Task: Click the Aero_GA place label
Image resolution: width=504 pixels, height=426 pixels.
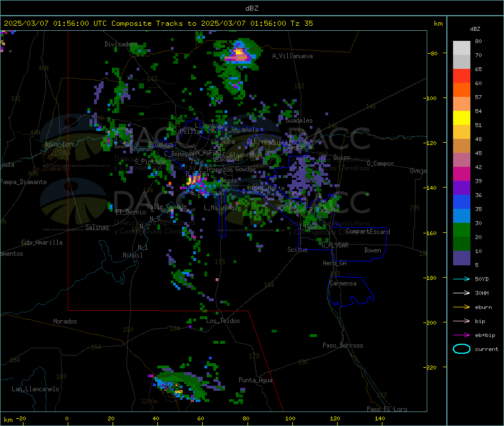Action: [x=334, y=263]
